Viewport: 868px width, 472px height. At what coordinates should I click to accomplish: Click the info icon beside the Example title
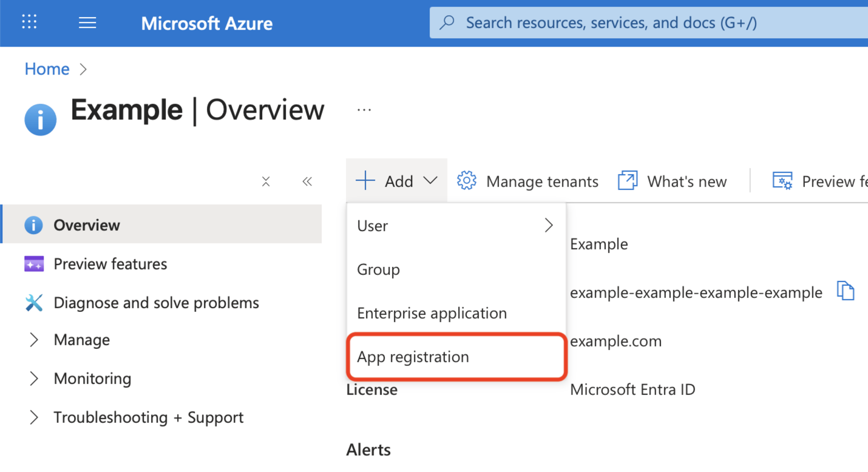point(39,119)
